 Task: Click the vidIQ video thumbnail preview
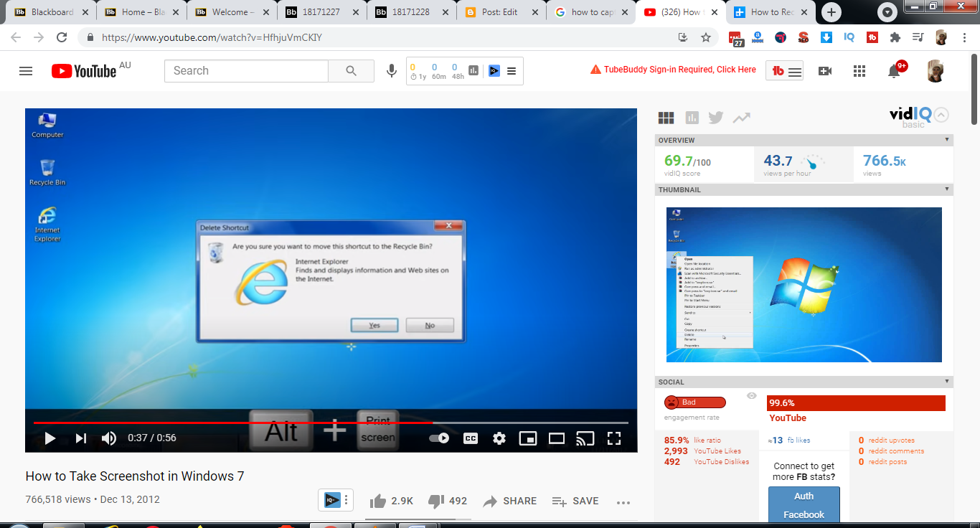pos(804,285)
